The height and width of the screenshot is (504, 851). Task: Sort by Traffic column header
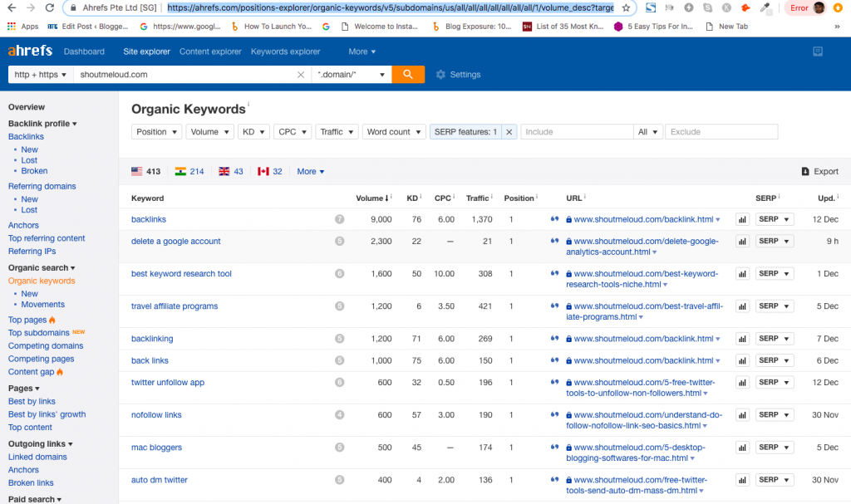click(x=477, y=198)
